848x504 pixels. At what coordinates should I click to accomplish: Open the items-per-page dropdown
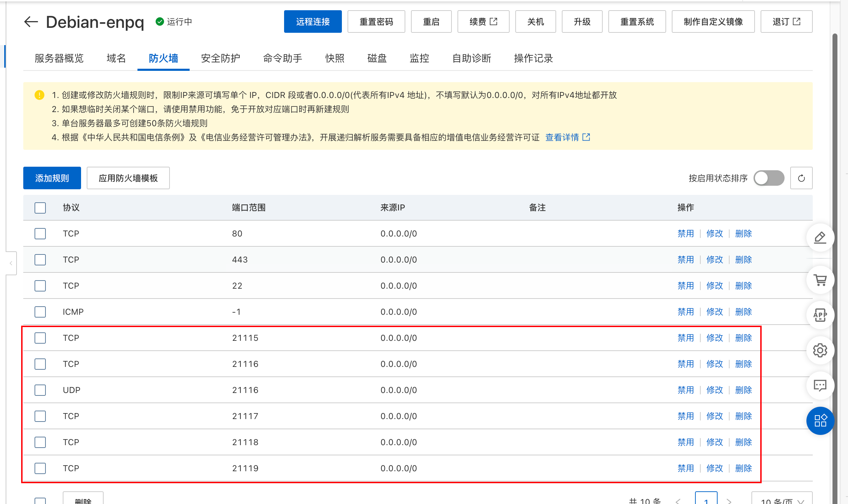coord(782,500)
